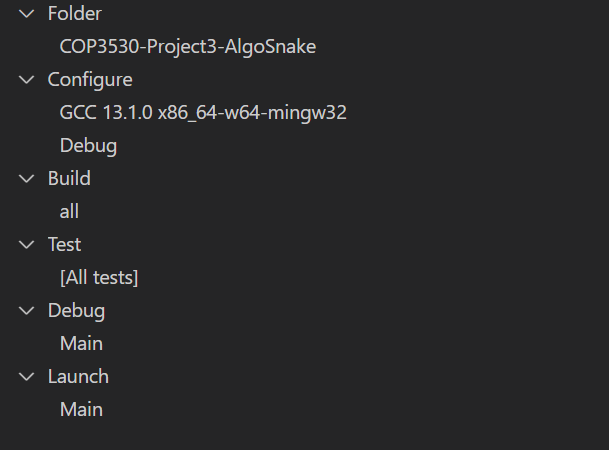Change the GCC 13.1.0 kit selection
The height and width of the screenshot is (450, 609).
point(203,113)
